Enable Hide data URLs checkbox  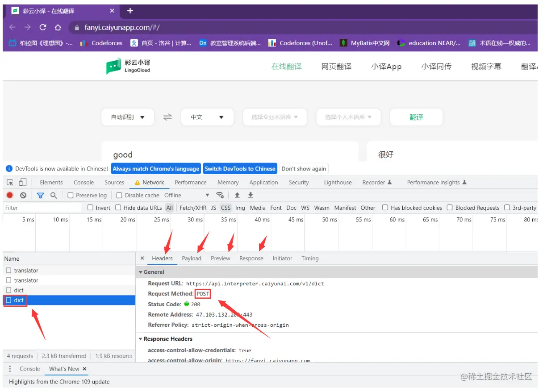click(118, 208)
